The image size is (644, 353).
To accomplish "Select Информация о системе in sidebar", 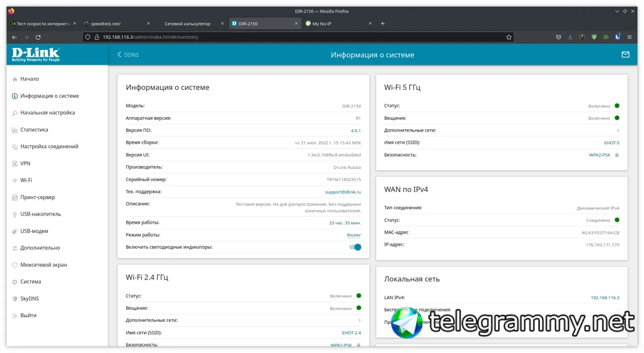I will click(x=49, y=96).
